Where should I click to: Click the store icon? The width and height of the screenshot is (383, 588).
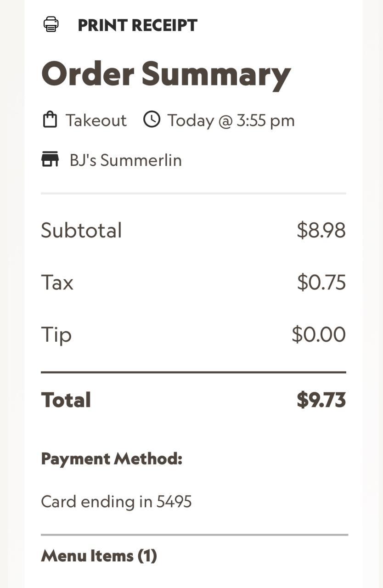(50, 159)
